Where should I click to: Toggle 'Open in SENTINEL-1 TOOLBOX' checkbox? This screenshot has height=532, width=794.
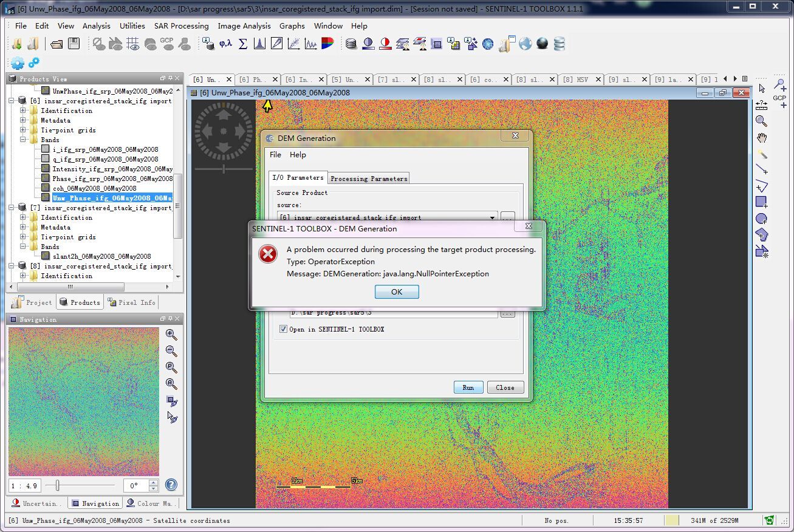pos(283,329)
